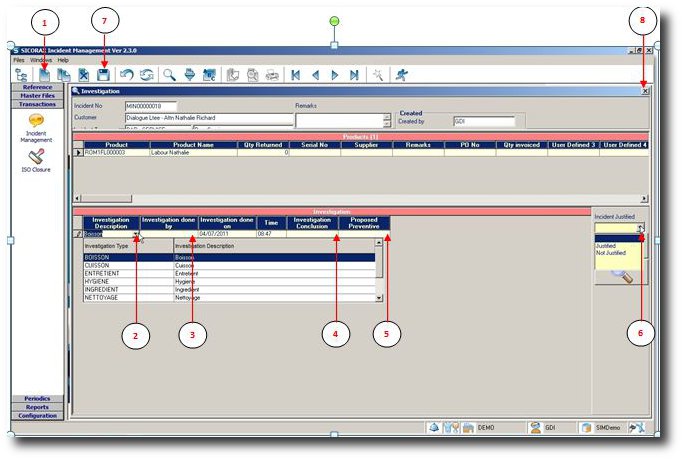683x460 pixels.
Task: Click the Remarks text field
Action: point(338,120)
